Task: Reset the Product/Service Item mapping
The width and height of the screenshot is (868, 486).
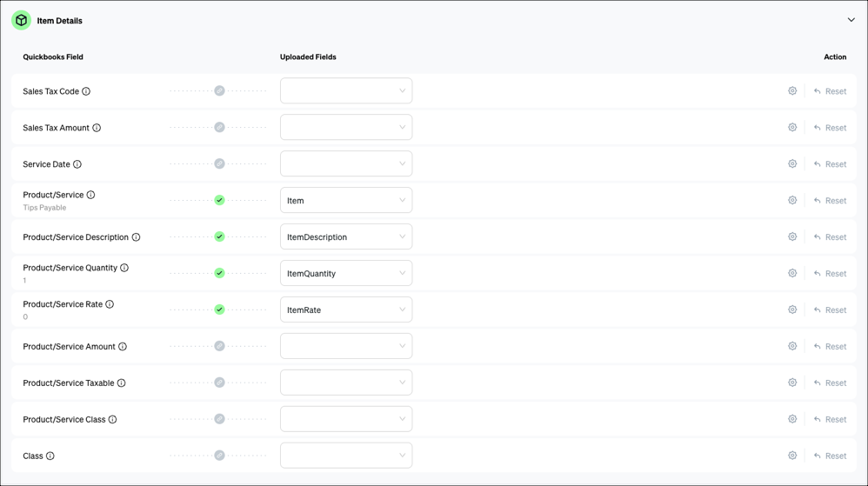Action: pyautogui.click(x=830, y=201)
